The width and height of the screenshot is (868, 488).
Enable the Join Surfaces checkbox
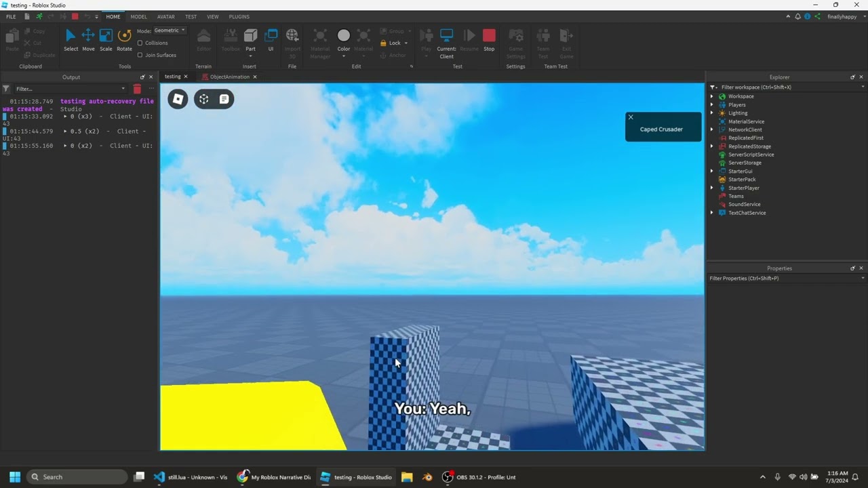(x=140, y=55)
